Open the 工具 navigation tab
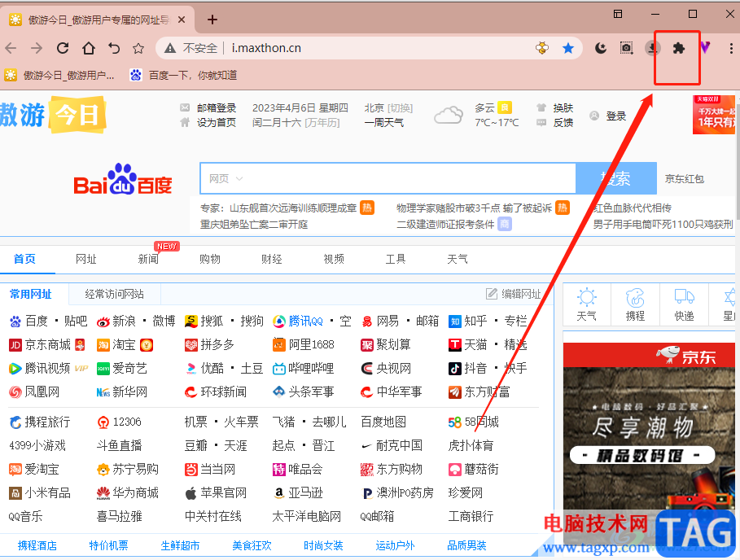The image size is (740, 560). tap(396, 259)
